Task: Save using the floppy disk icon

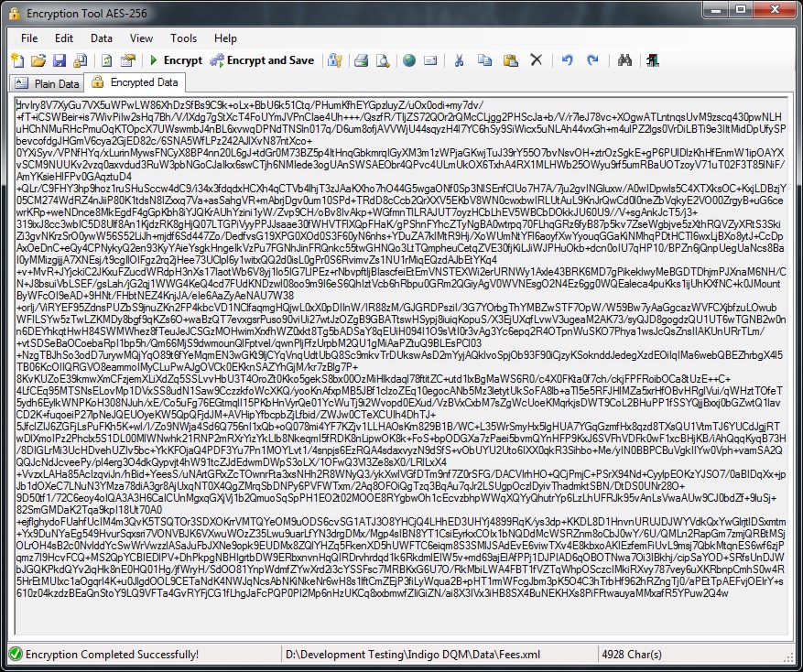Action: pyautogui.click(x=60, y=60)
